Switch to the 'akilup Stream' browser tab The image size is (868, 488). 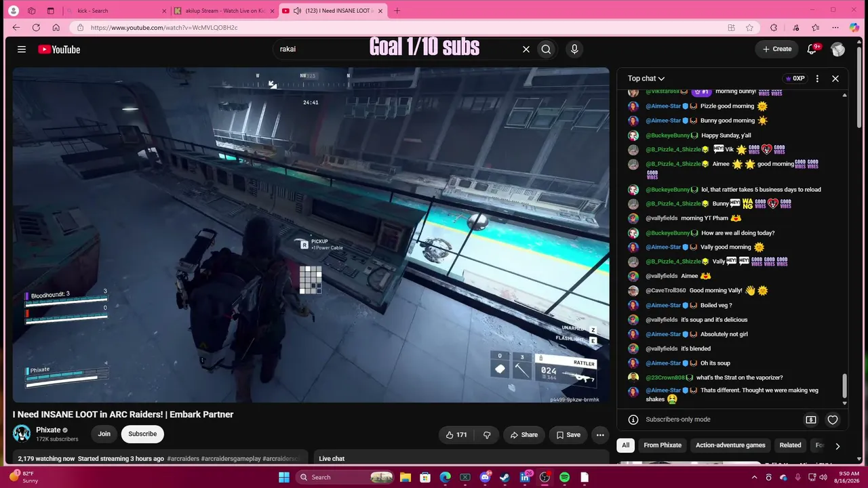(224, 11)
